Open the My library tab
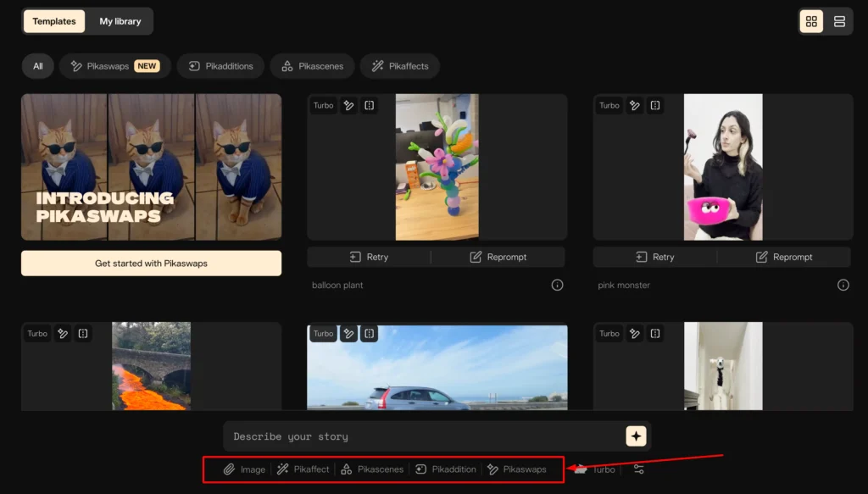 pyautogui.click(x=120, y=21)
